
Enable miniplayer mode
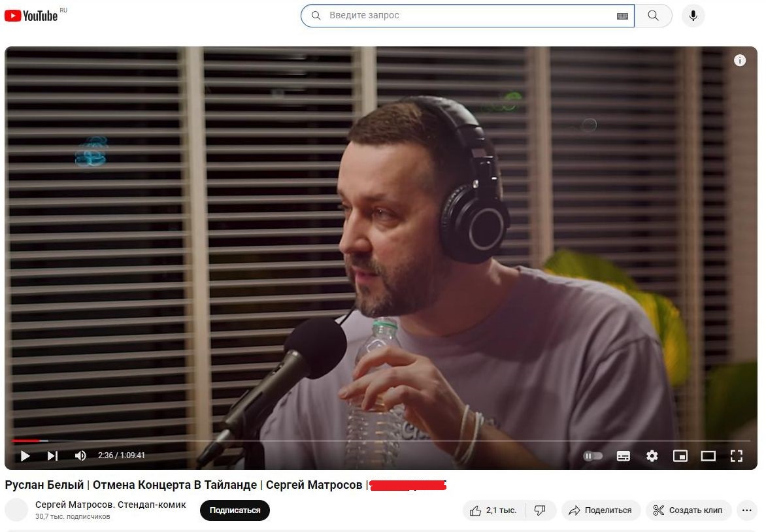pos(680,456)
